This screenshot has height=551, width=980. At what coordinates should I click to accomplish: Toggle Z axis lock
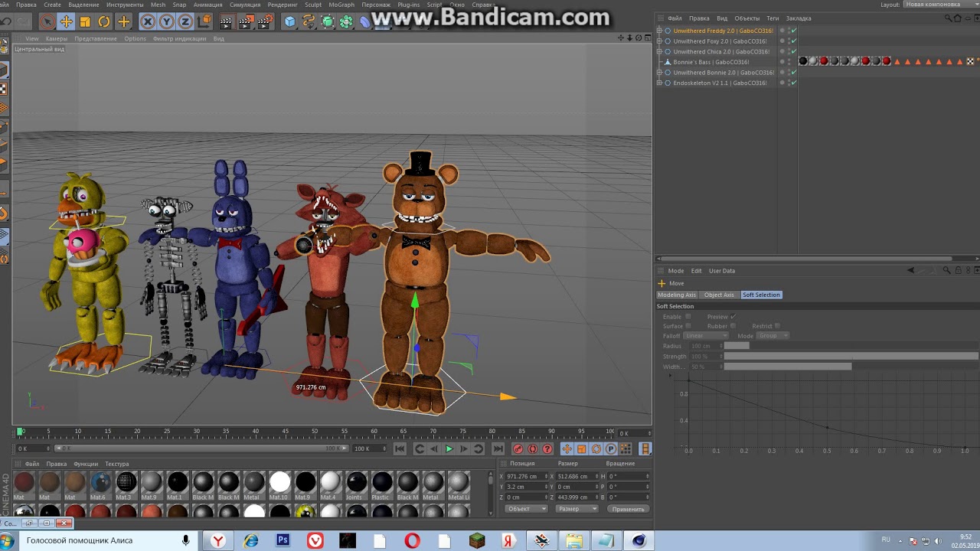pos(185,21)
